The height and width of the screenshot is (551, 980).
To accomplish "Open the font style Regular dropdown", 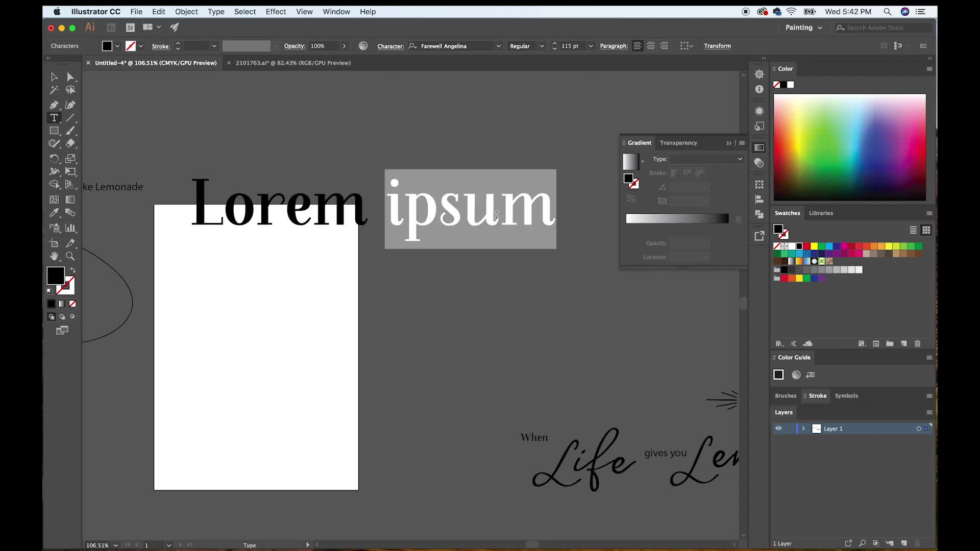I will pos(542,46).
